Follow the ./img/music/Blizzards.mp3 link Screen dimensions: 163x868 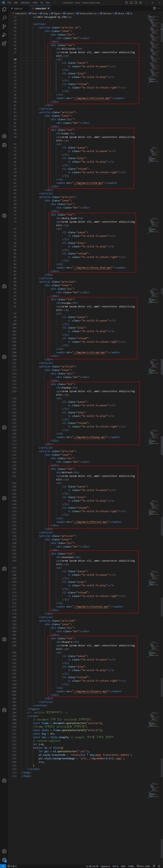92,98
